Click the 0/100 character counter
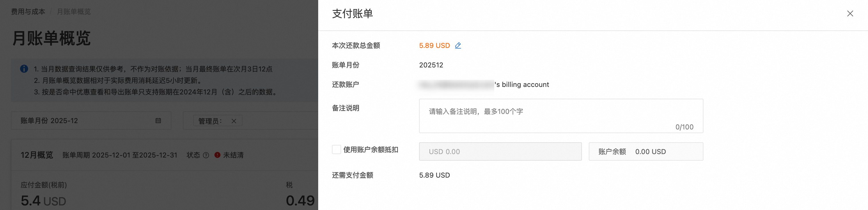The width and height of the screenshot is (868, 210). (x=684, y=127)
